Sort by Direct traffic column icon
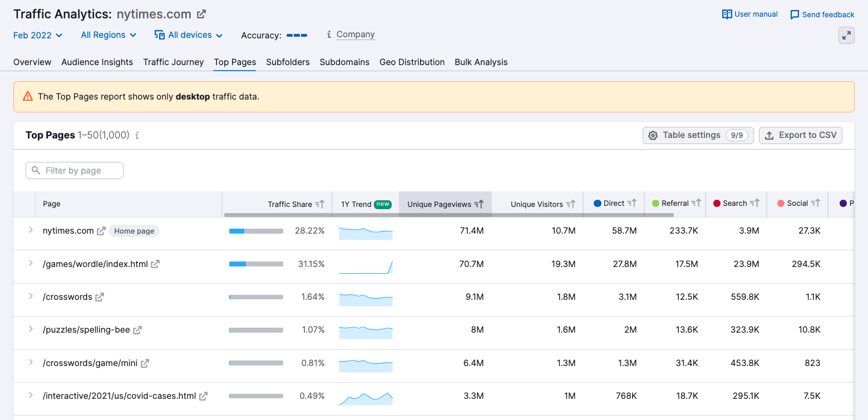The height and width of the screenshot is (420, 868). coord(632,204)
